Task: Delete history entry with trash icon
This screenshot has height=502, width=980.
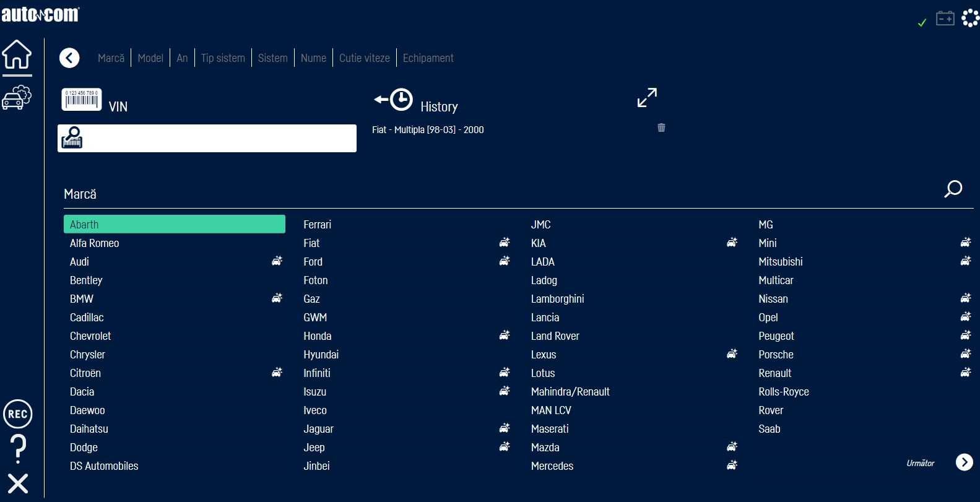Action: coord(661,128)
